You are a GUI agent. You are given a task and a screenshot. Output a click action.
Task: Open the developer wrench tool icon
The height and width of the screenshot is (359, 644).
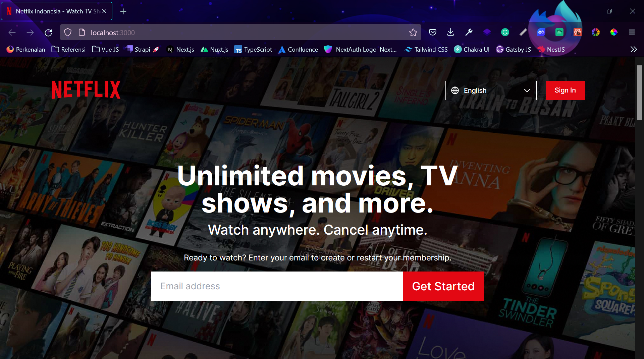tap(469, 32)
